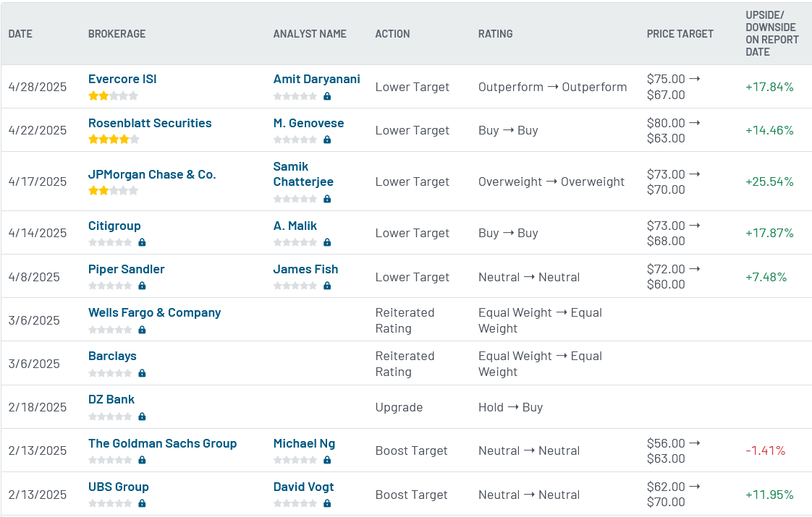
Task: Click the lock icon beside Amit Daryanani's rating
Action: (327, 96)
